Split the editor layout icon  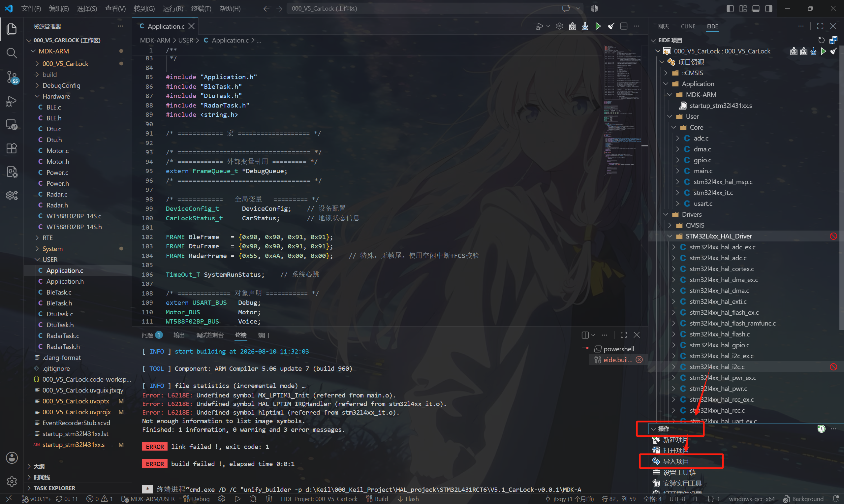tap(624, 26)
